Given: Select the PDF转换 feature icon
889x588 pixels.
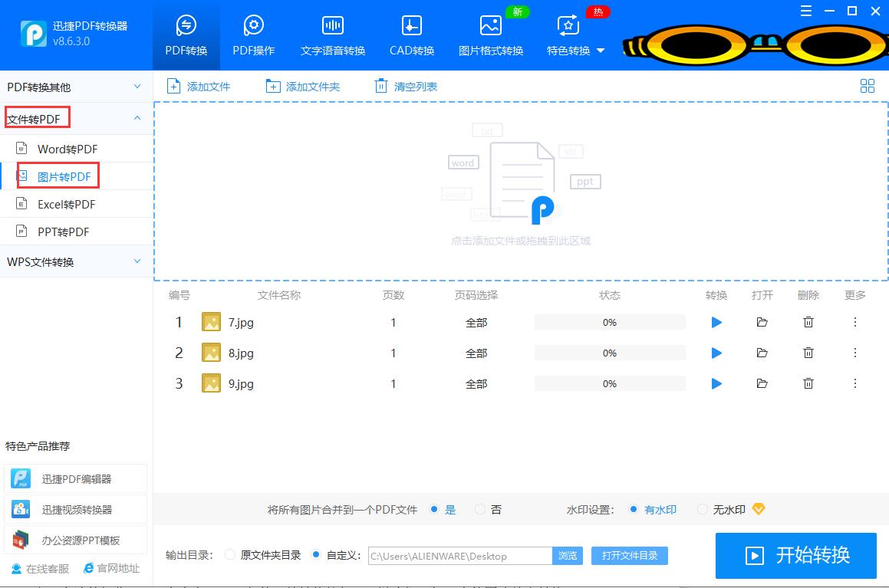Looking at the screenshot, I should click(x=186, y=34).
